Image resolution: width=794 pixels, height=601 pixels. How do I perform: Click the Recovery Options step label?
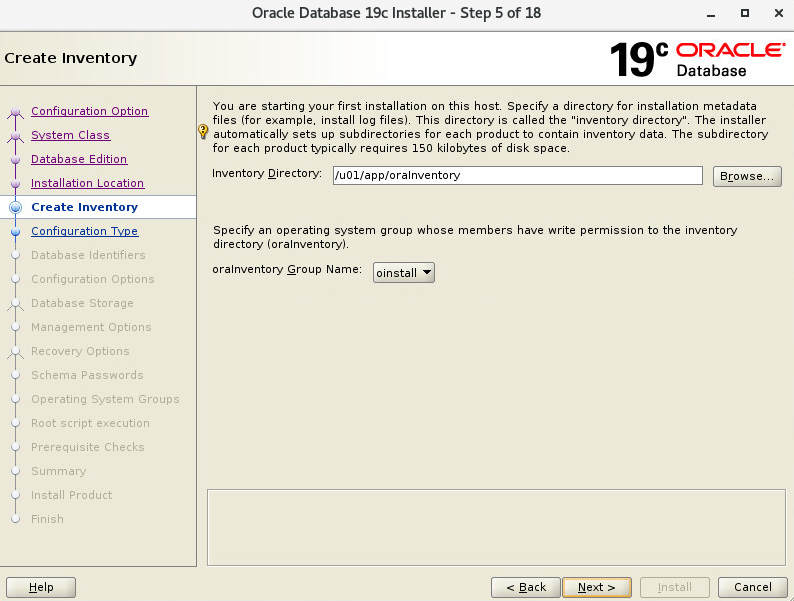[x=80, y=351]
